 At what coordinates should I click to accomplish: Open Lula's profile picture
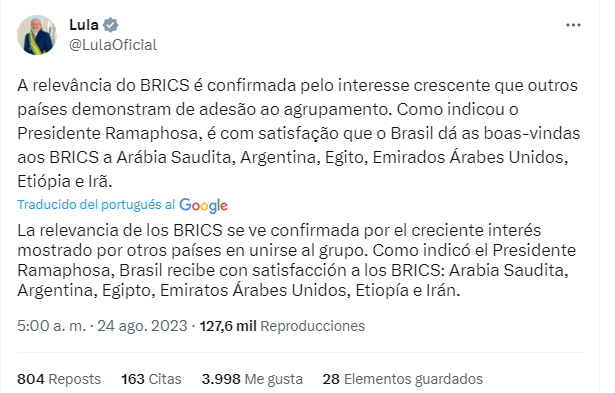point(37,35)
